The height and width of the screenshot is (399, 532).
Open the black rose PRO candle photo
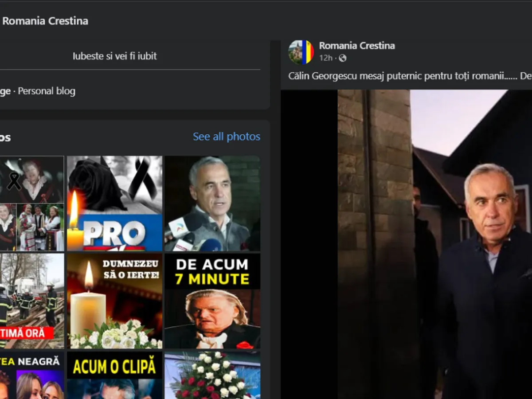114,203
